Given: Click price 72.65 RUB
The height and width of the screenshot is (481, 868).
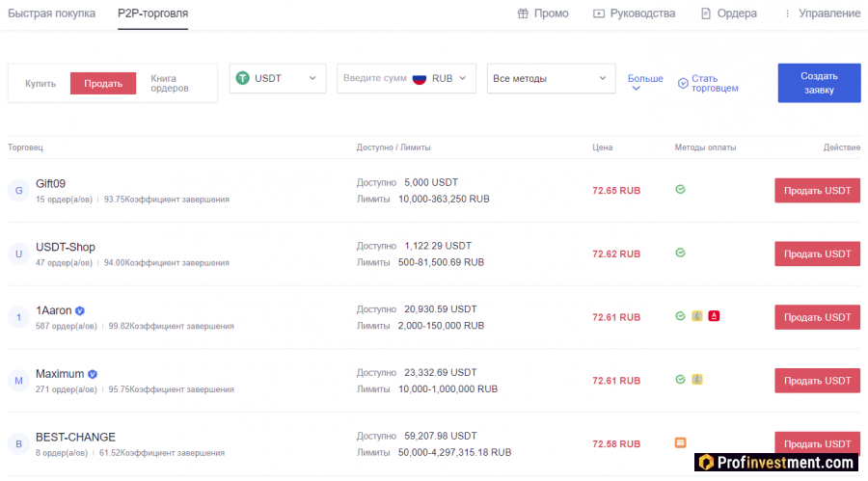Looking at the screenshot, I should (x=616, y=191).
